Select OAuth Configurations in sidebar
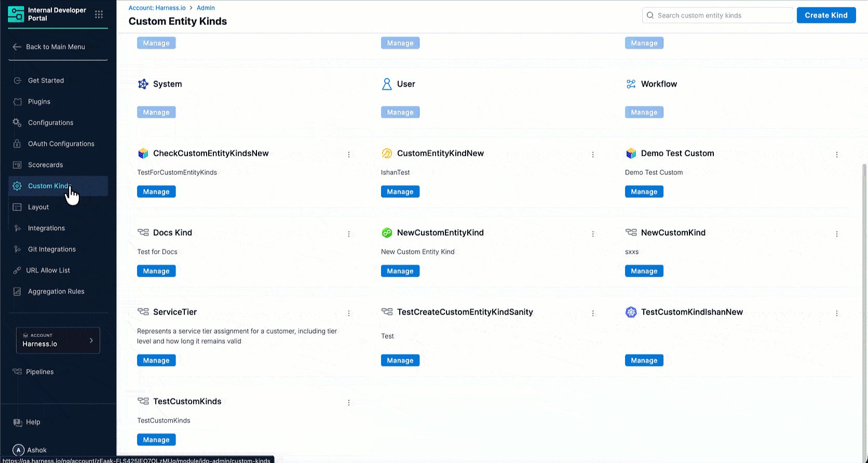The image size is (868, 463). tap(61, 144)
